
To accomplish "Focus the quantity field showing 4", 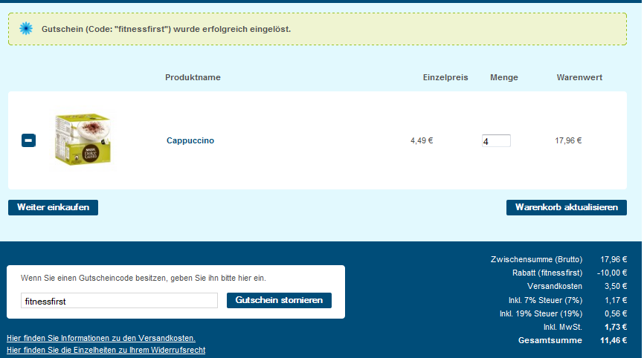I will (x=496, y=140).
